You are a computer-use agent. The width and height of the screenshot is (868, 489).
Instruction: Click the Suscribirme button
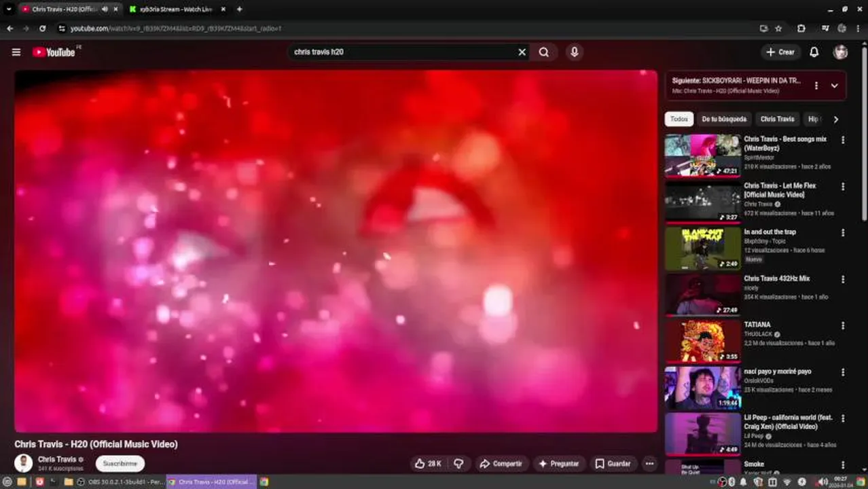[120, 464]
